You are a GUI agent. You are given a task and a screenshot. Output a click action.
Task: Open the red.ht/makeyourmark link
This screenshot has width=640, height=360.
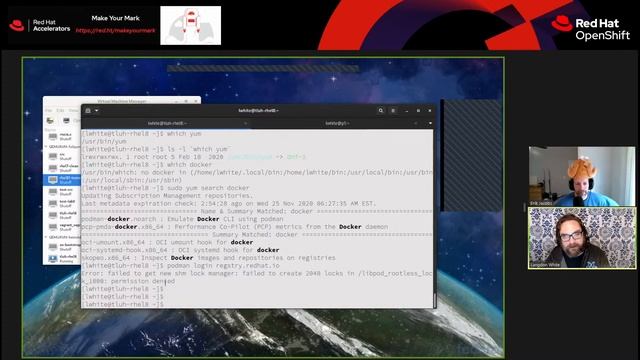click(x=116, y=31)
